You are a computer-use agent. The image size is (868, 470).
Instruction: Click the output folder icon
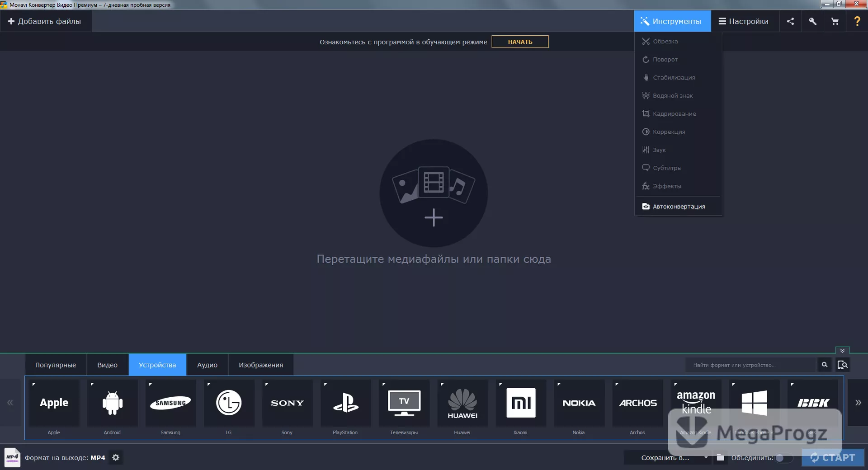point(721,458)
